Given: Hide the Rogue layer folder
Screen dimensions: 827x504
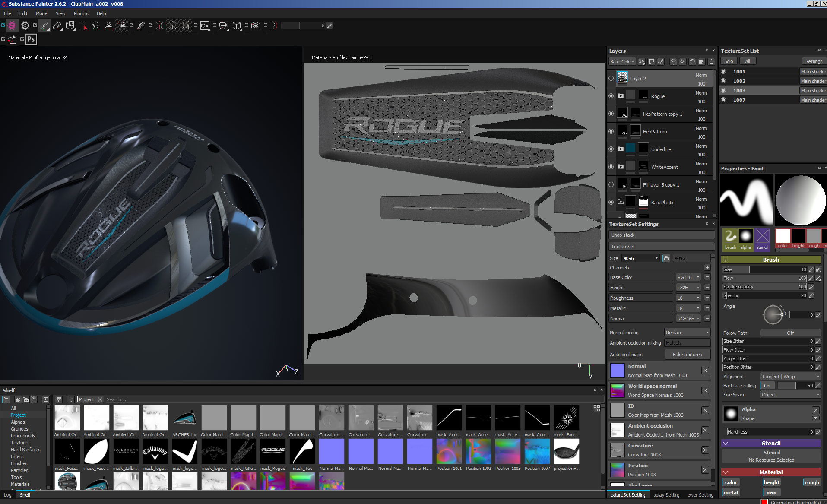Looking at the screenshot, I should (x=611, y=96).
